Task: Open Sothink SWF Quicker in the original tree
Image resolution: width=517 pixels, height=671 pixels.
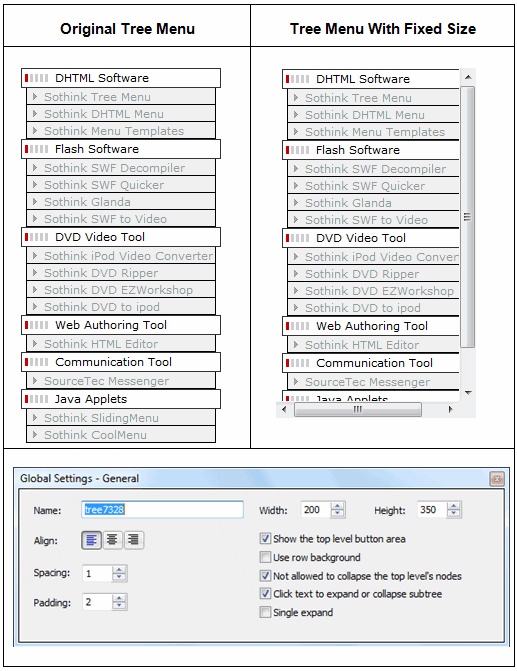Action: (121, 185)
